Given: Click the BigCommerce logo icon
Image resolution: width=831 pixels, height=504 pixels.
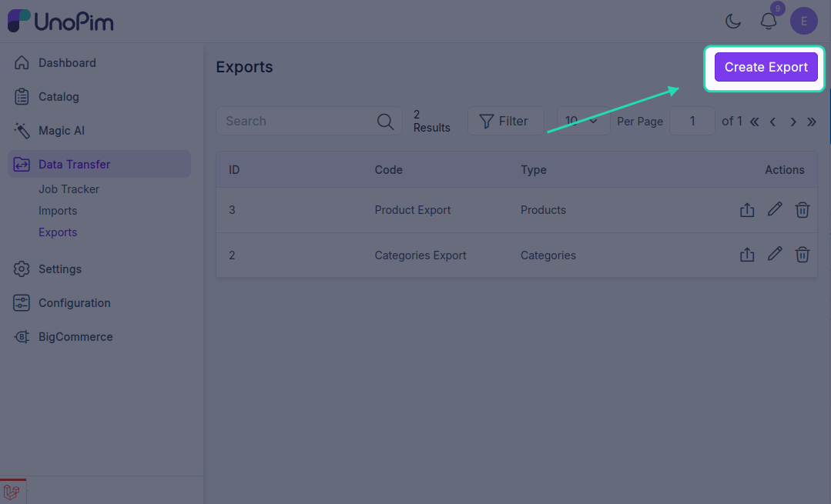Looking at the screenshot, I should tap(22, 337).
